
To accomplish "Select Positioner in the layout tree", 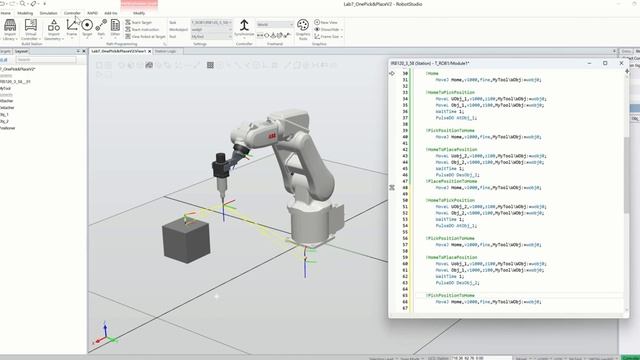I will tap(7, 128).
